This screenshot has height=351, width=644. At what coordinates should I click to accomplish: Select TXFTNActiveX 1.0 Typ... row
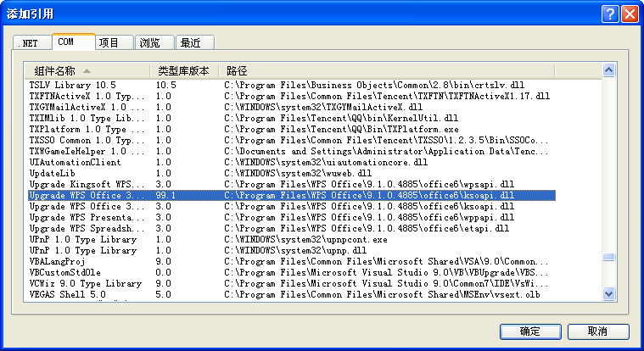pos(292,96)
